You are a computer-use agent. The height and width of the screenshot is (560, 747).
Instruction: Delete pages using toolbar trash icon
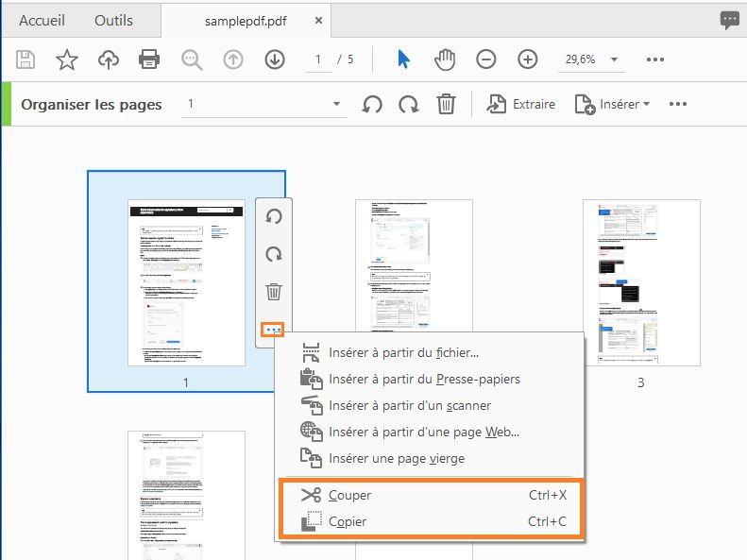click(x=446, y=104)
